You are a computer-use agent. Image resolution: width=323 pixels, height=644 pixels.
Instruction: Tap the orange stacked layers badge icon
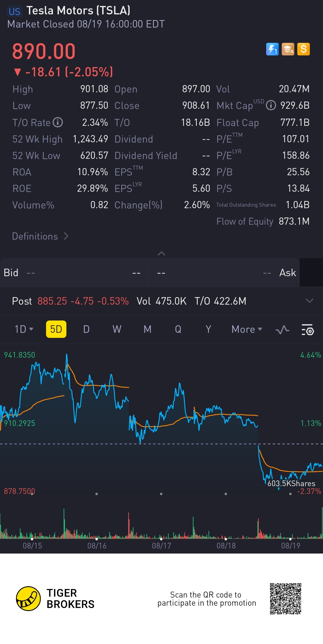click(x=288, y=49)
